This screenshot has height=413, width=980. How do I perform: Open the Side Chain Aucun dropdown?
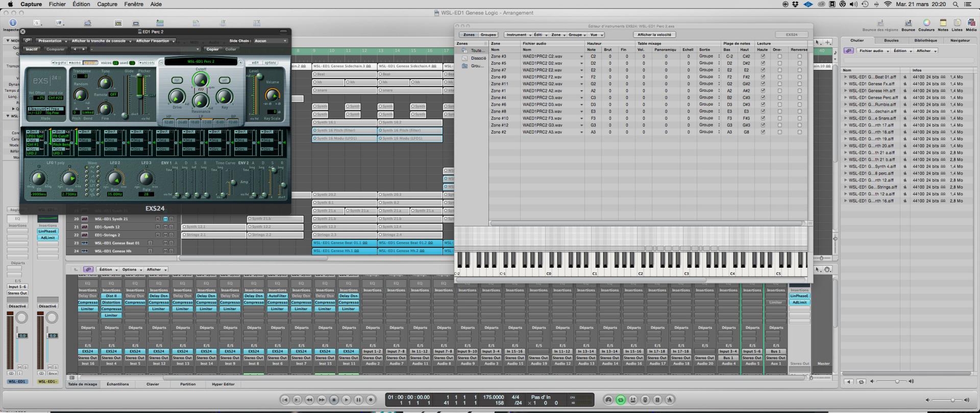click(271, 41)
